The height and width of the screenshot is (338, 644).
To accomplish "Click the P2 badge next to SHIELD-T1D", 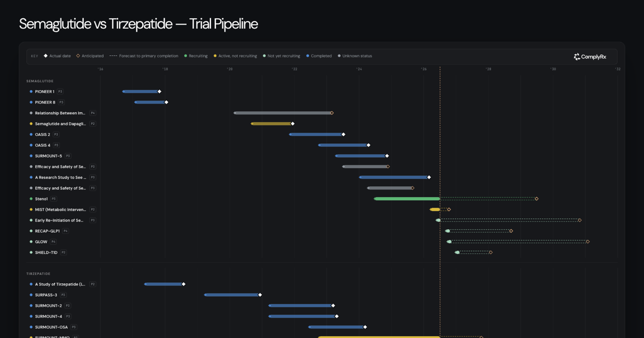I will click(63, 253).
